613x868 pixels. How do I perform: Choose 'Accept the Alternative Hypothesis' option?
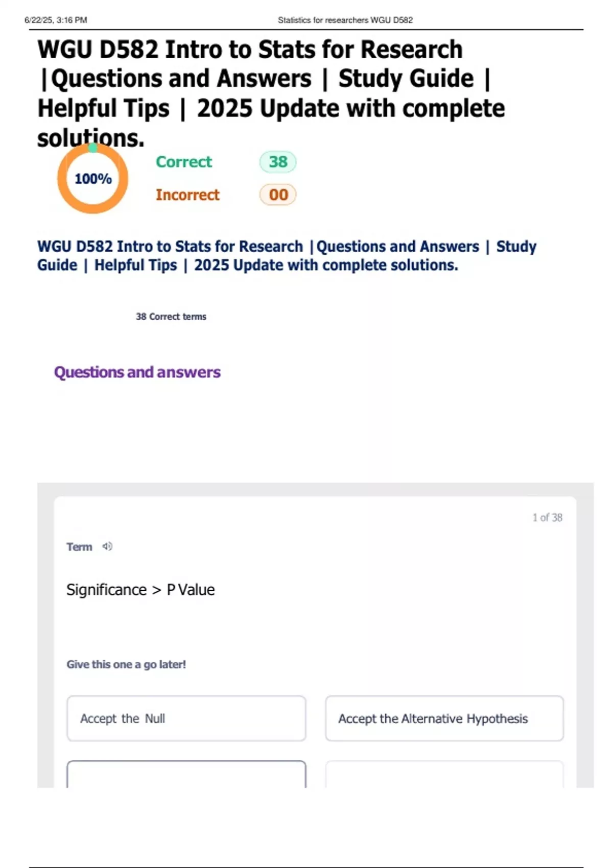(444, 718)
